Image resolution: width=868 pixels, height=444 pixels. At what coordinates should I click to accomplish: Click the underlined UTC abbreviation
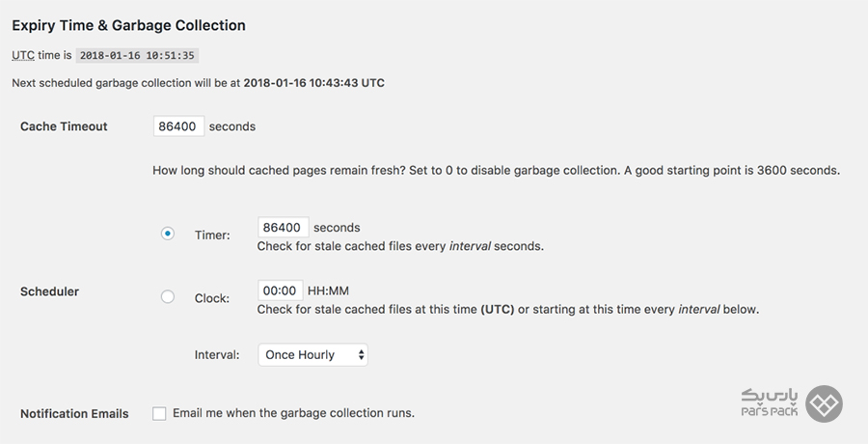coord(23,55)
